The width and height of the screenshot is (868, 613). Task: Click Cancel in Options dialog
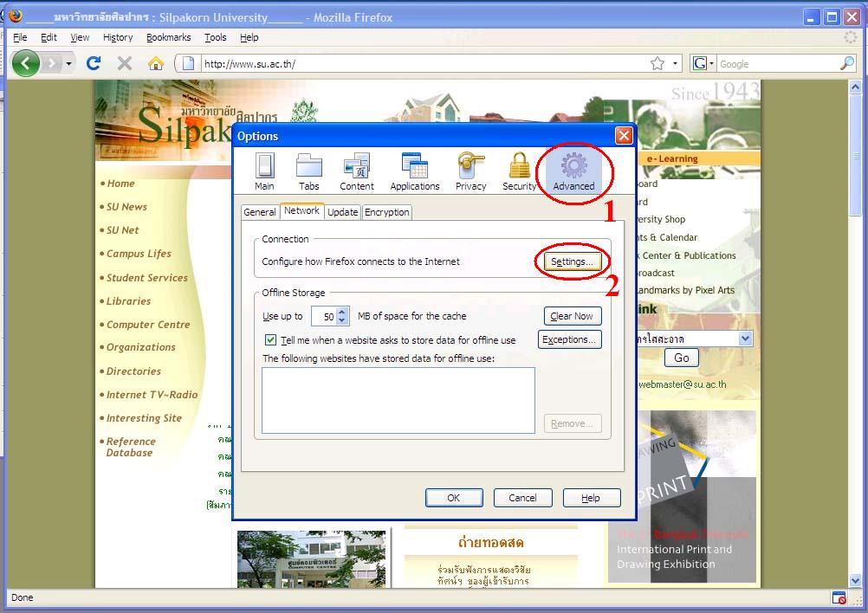[522, 498]
